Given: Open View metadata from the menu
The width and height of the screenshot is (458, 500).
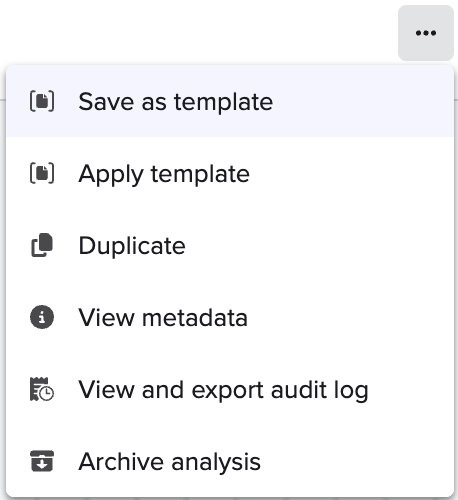Looking at the screenshot, I should [230, 317].
